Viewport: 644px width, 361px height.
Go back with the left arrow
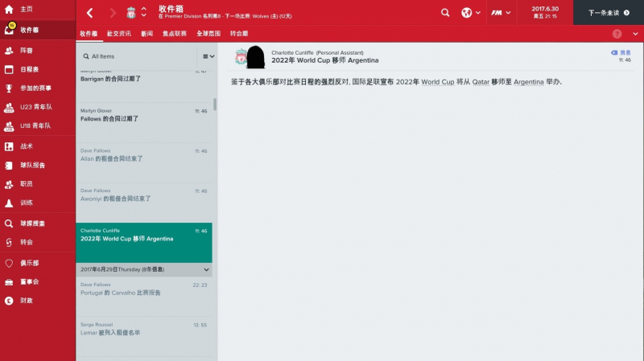(89, 13)
